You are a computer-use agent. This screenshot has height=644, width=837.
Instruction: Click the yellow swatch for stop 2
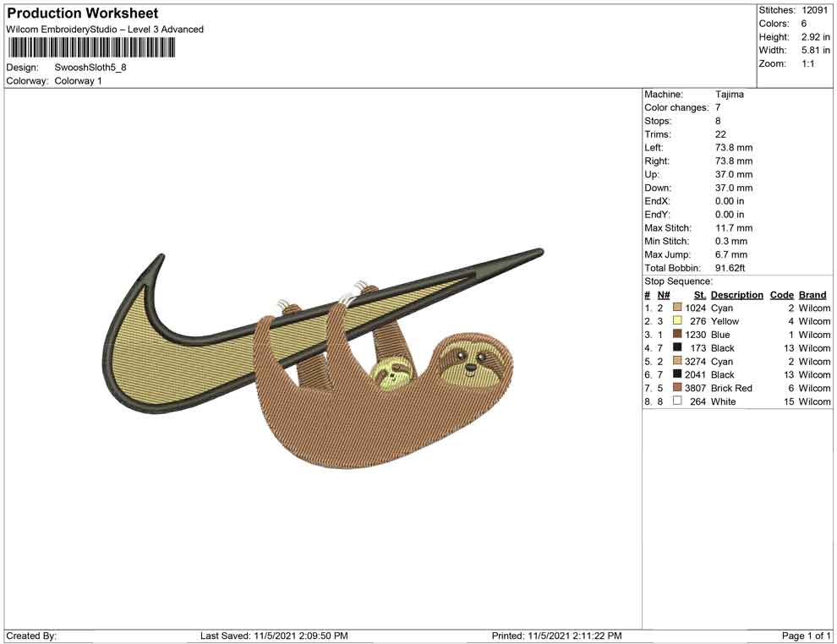coord(677,320)
